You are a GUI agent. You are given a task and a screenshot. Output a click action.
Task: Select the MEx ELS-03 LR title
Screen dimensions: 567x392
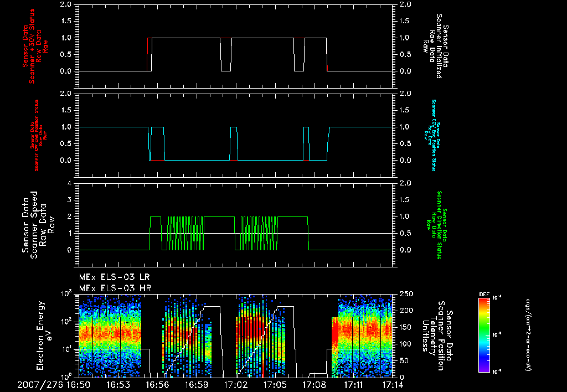point(114,277)
